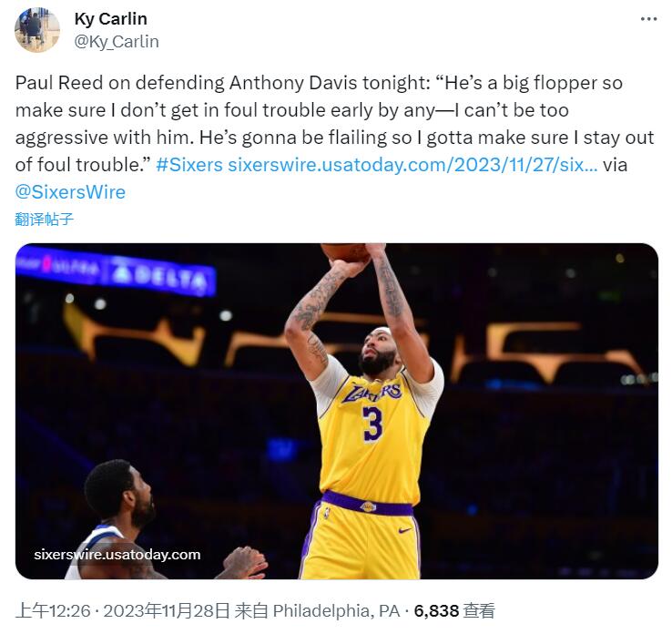Viewport: 672px width, 634px height.
Task: Click Ky Carlin's profile avatar
Action: tap(37, 30)
